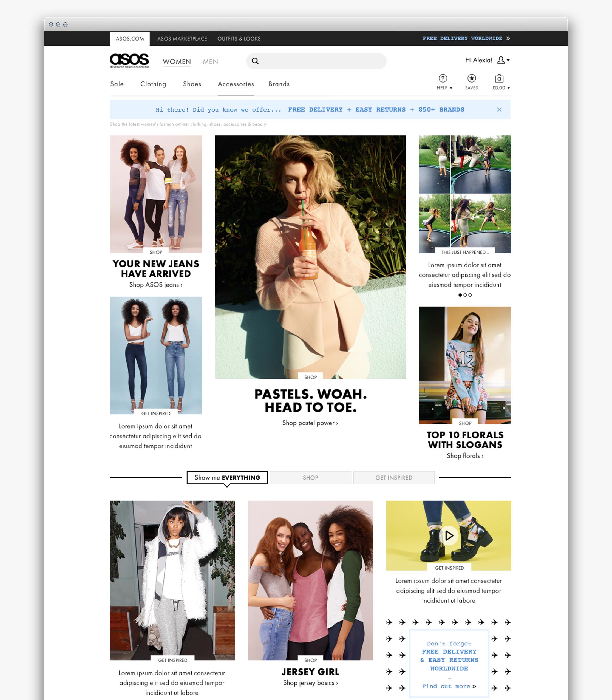Screen dimensions: 612x700
Task: Select the Get Inspired filter button
Action: tap(394, 478)
